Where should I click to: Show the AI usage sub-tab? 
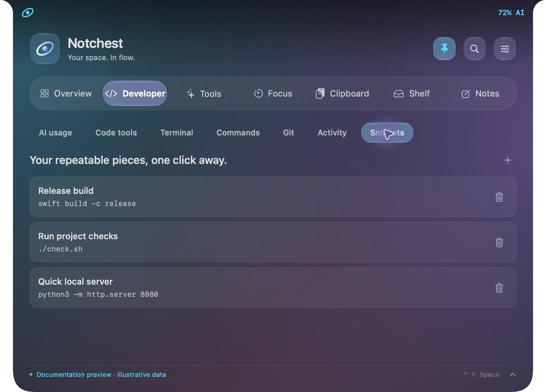click(x=55, y=133)
